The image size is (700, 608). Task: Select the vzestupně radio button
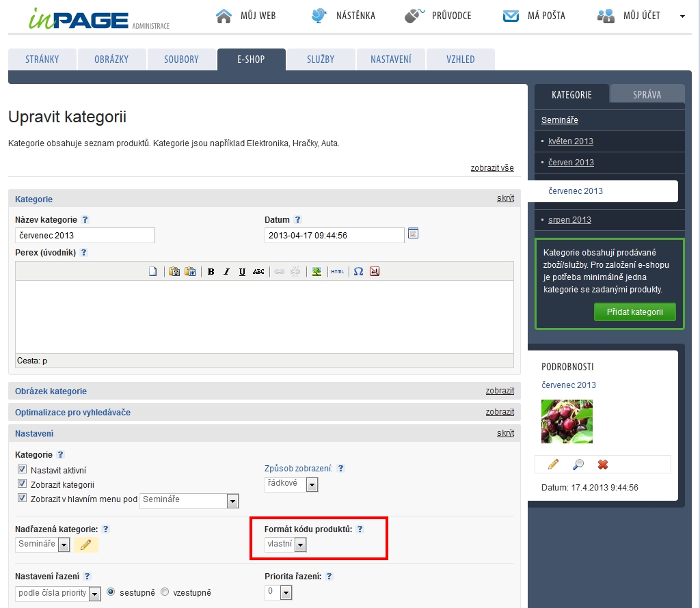pos(165,592)
